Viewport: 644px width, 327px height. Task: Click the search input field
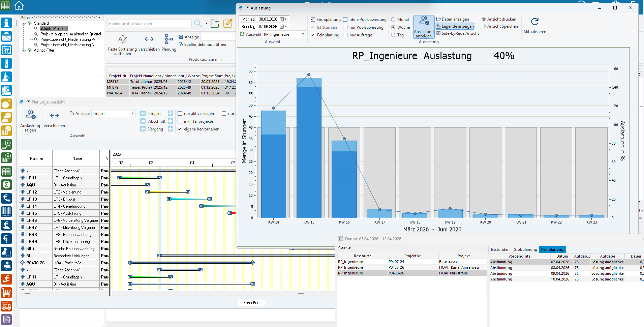149,24
